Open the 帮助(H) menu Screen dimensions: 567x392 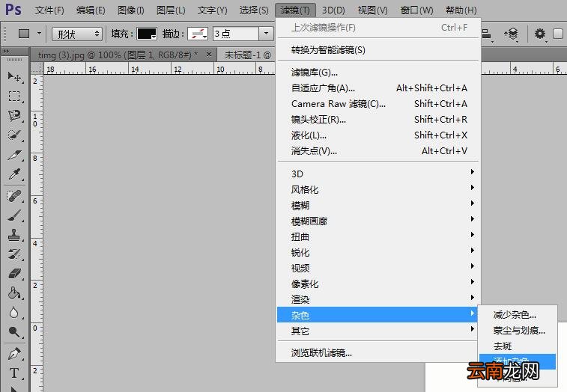pyautogui.click(x=461, y=10)
